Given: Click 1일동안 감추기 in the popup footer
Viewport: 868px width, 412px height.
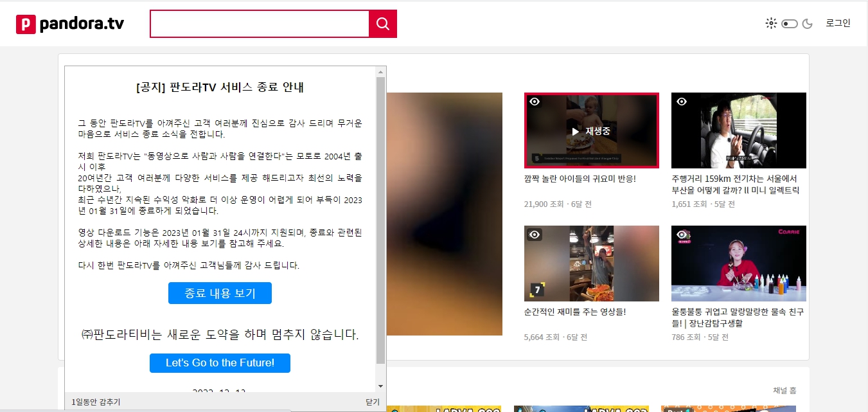Looking at the screenshot, I should [x=96, y=402].
